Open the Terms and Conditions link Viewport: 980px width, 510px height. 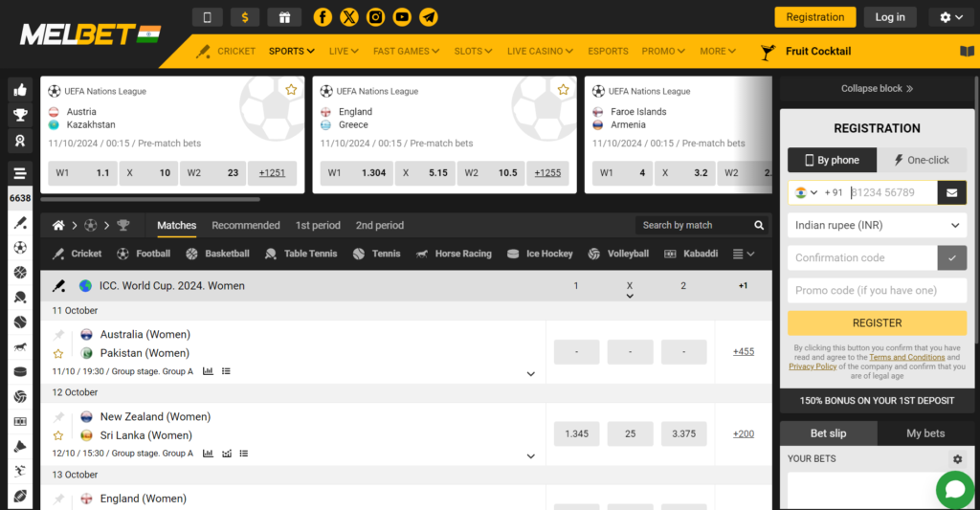[906, 358]
